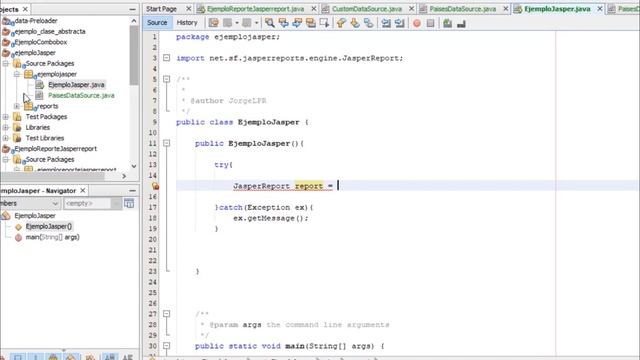This screenshot has height=360, width=640.
Task: Click Shift Line Left icon
Action: (386, 23)
